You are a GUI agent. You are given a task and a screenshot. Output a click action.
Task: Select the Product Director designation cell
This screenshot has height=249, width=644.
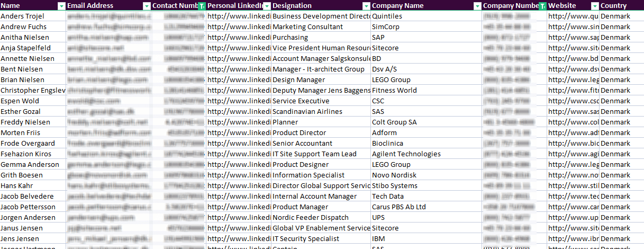coord(321,133)
